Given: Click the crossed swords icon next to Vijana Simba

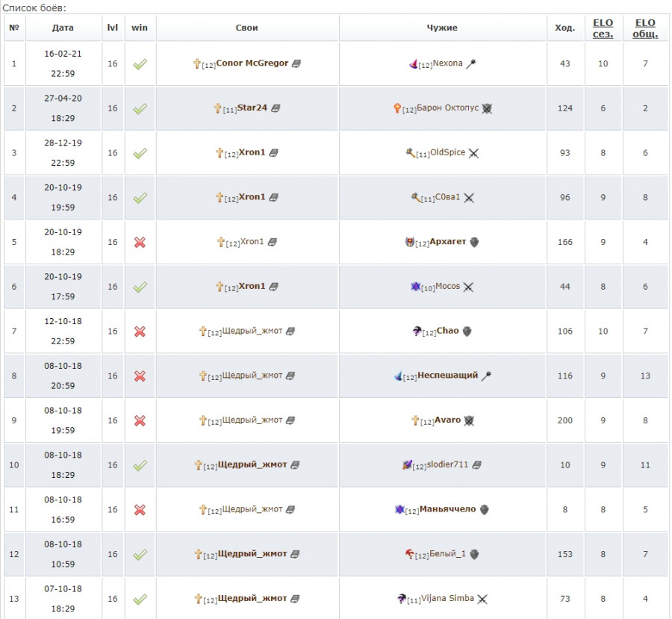Looking at the screenshot, I should (x=482, y=599).
